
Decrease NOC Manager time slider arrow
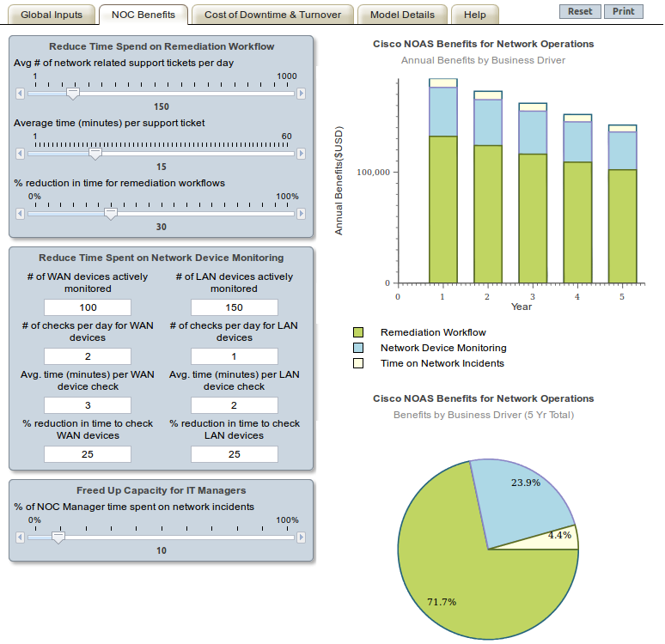tap(20, 538)
